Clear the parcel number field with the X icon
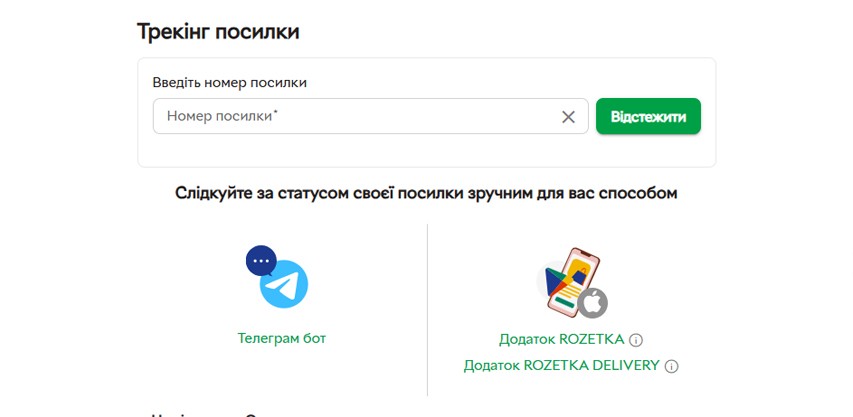Screen dimensions: 853x417 [x=568, y=116]
